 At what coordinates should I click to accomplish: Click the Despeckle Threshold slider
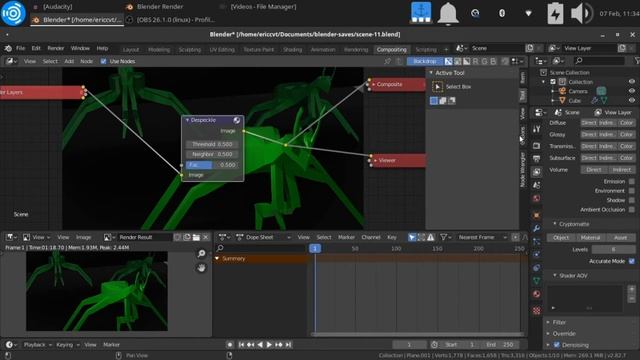point(212,144)
